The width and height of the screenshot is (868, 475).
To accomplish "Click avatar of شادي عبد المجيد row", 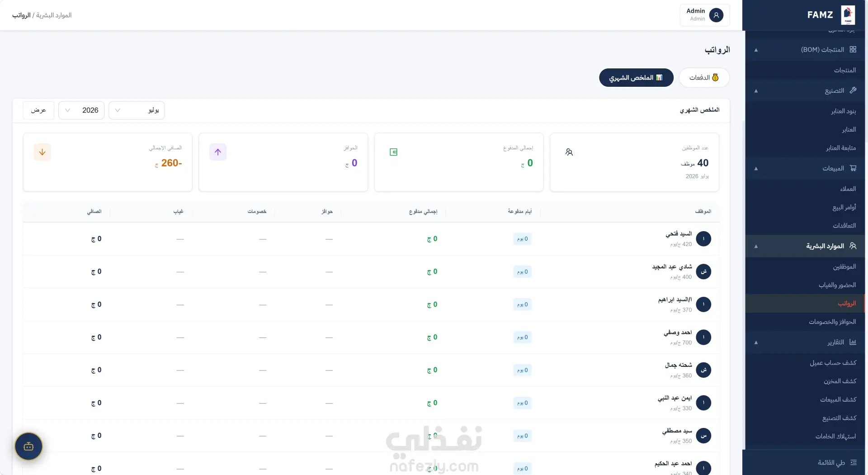I will tap(703, 271).
